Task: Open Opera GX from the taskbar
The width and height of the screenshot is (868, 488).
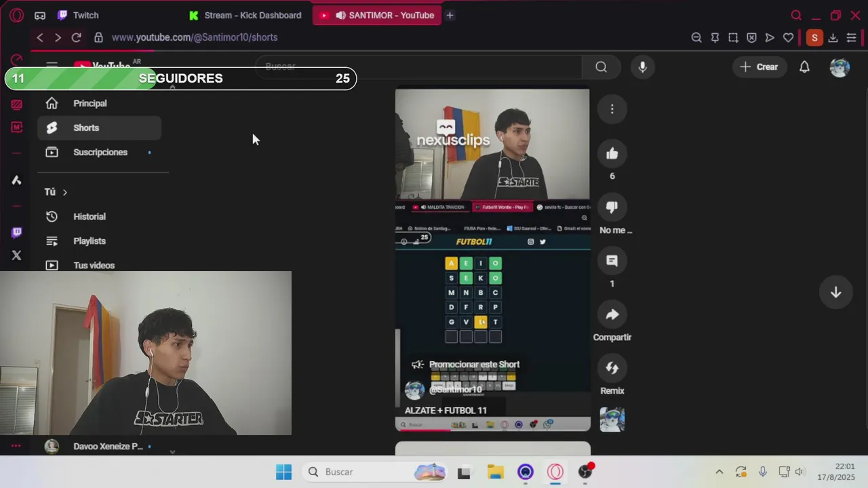Action: click(555, 472)
